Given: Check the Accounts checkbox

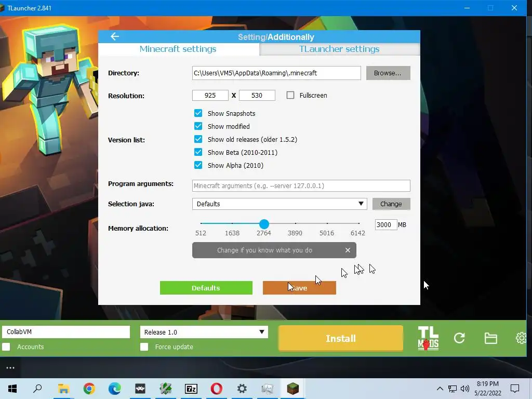Looking at the screenshot, I should coord(6,347).
